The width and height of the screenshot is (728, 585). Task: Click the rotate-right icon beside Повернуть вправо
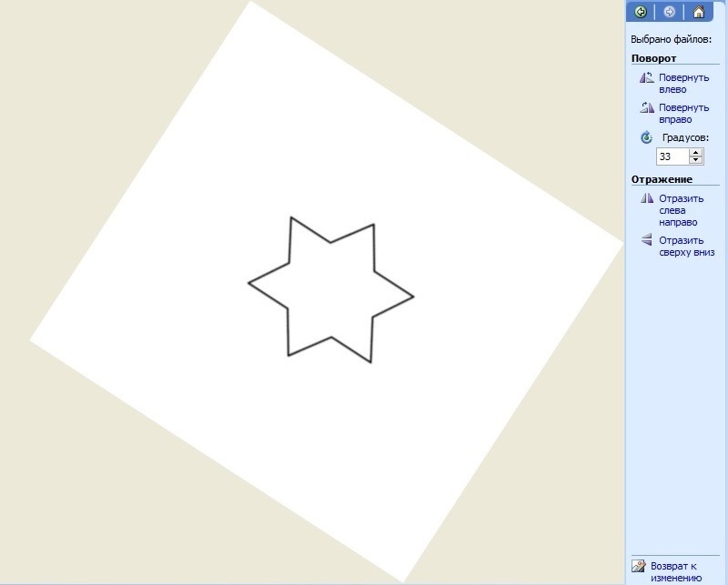point(647,107)
